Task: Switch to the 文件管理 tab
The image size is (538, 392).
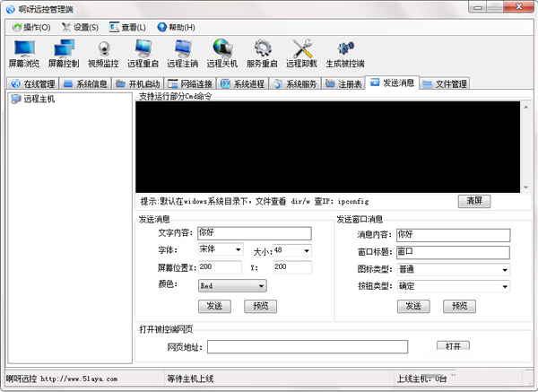Action: click(445, 83)
